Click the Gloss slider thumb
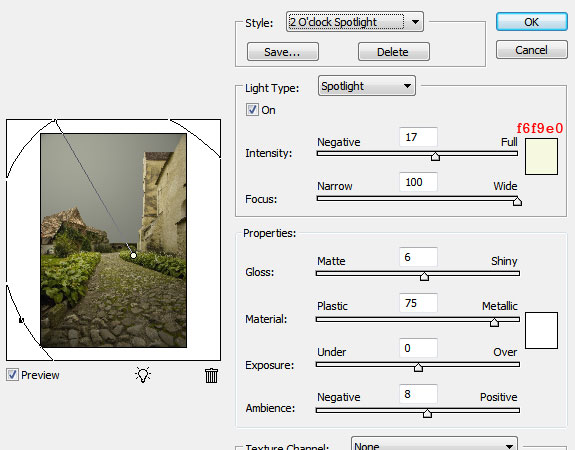Screen dimensions: 575x450 424,276
